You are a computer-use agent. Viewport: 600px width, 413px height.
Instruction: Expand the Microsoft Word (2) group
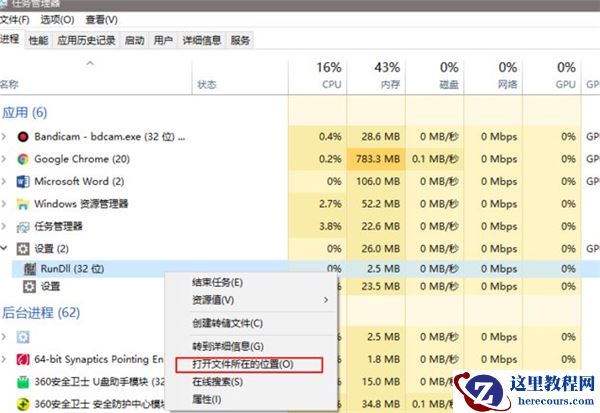point(4,181)
